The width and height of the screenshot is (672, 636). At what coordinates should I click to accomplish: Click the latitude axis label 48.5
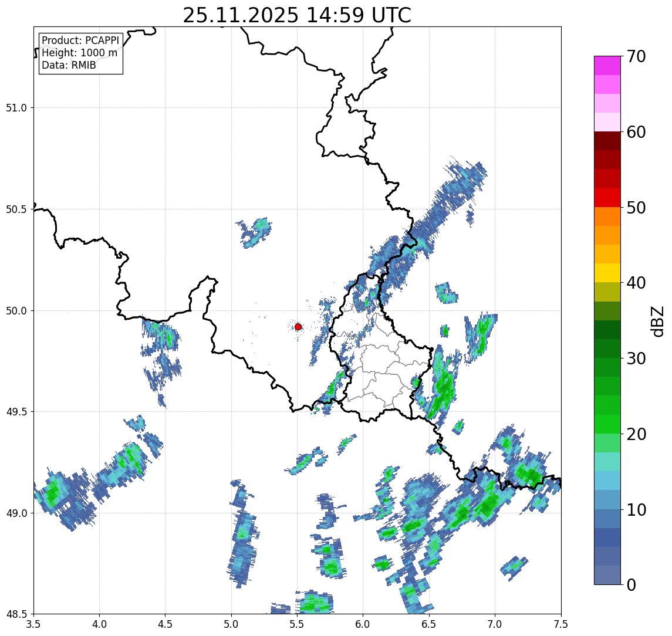tap(16, 614)
